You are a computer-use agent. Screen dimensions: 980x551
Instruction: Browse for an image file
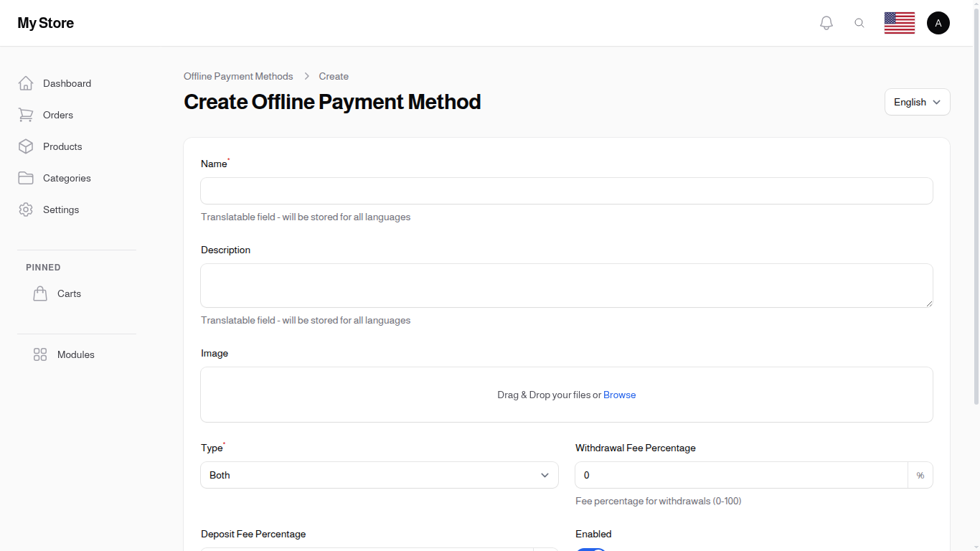click(x=619, y=395)
